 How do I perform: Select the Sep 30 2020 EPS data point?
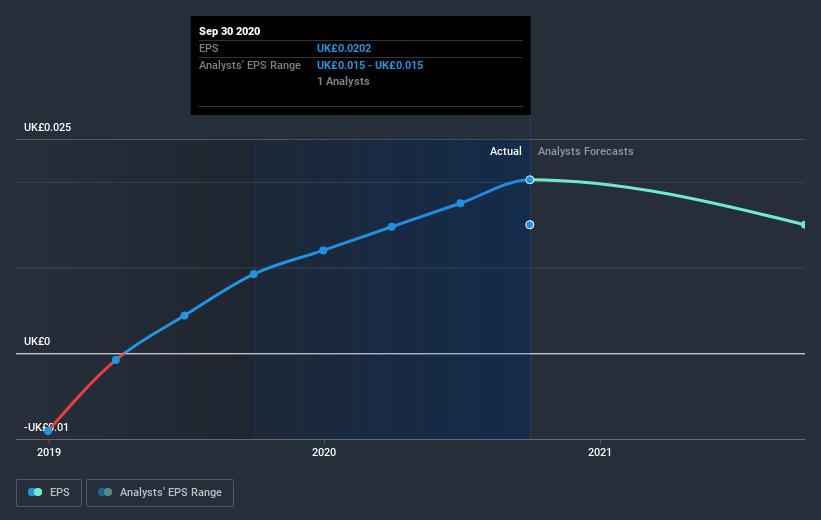(530, 180)
